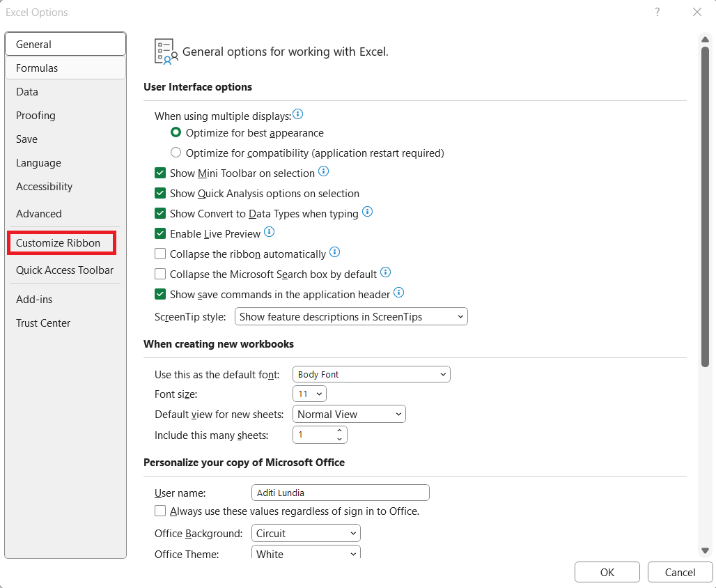Toggle Show Quick Analysis options checkbox
The image size is (716, 588).
pyautogui.click(x=160, y=193)
